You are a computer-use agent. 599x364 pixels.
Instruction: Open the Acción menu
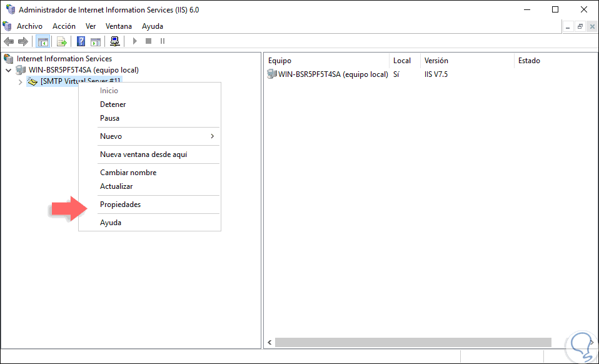click(64, 26)
